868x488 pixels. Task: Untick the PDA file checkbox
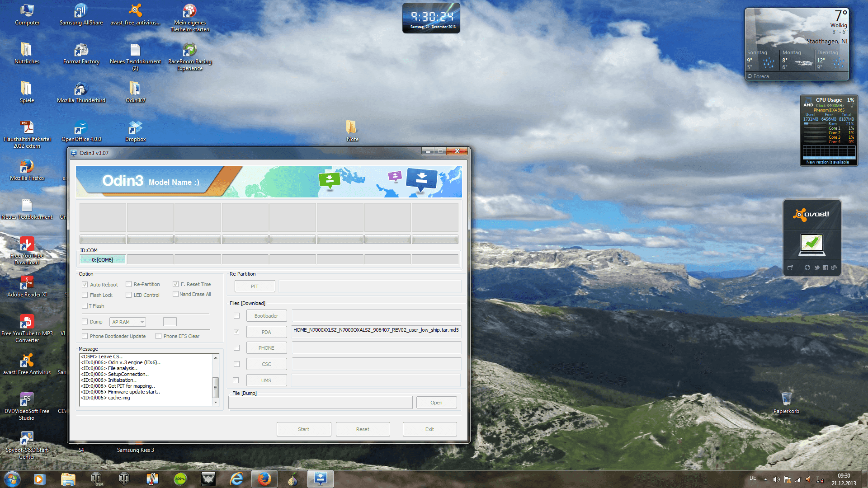point(236,332)
